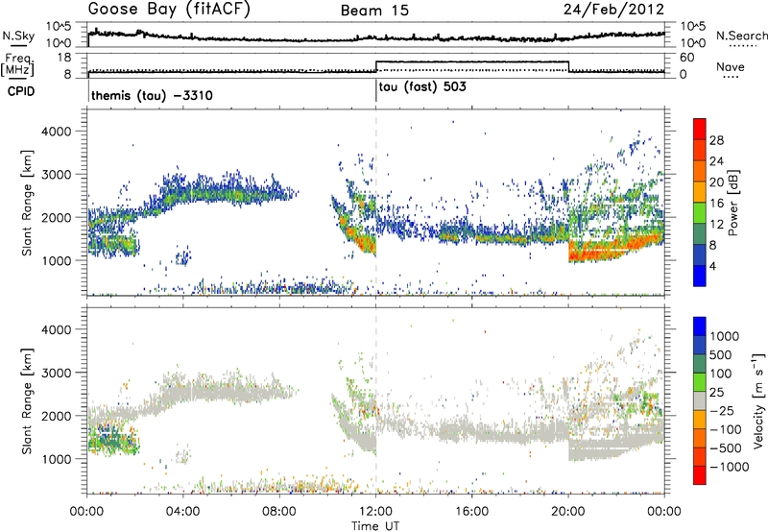Viewport: 768px width, 532px height.
Task: Click the 'Velocity [m s-1]' colorbar title
Action: 758,400
